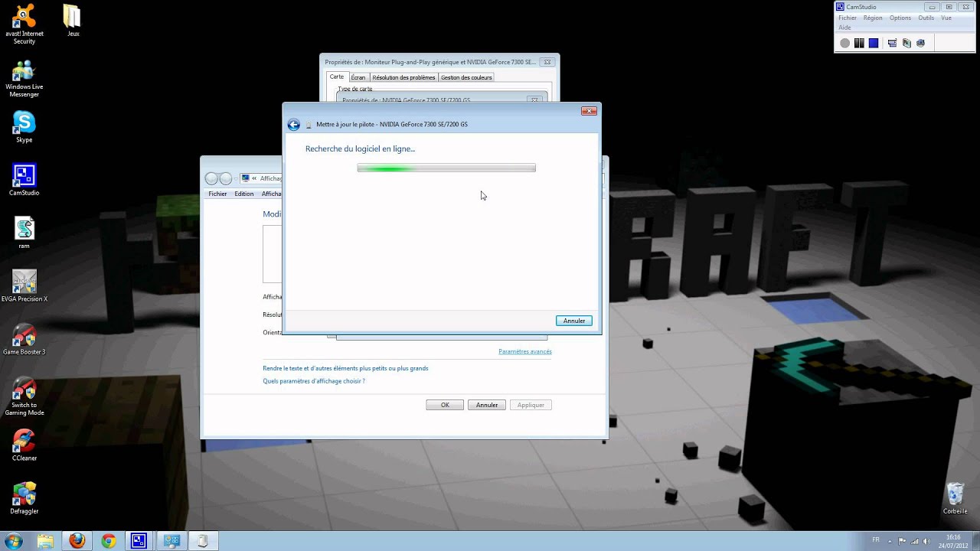The width and height of the screenshot is (980, 551).
Task: Open the Vue menu in CamStudio
Action: [x=946, y=18]
